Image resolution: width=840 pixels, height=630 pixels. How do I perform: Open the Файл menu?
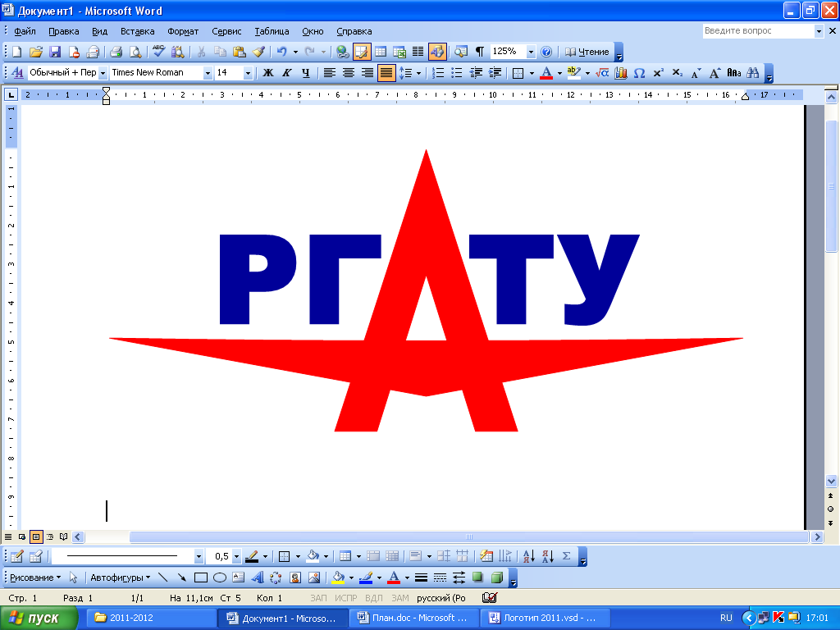25,31
